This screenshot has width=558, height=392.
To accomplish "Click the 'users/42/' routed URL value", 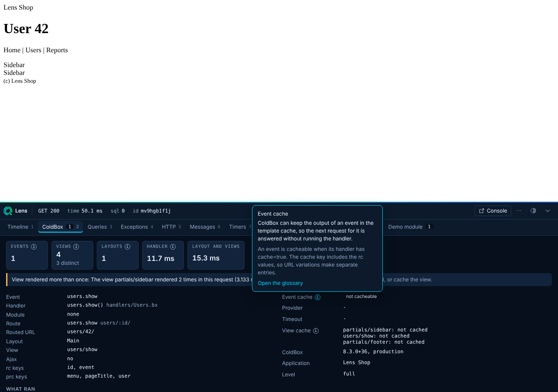I will click(81, 331).
